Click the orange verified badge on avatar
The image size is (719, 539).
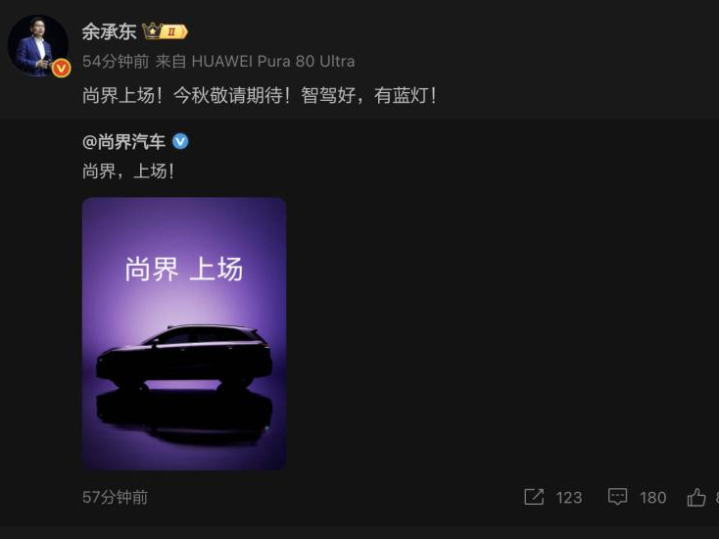click(61, 68)
